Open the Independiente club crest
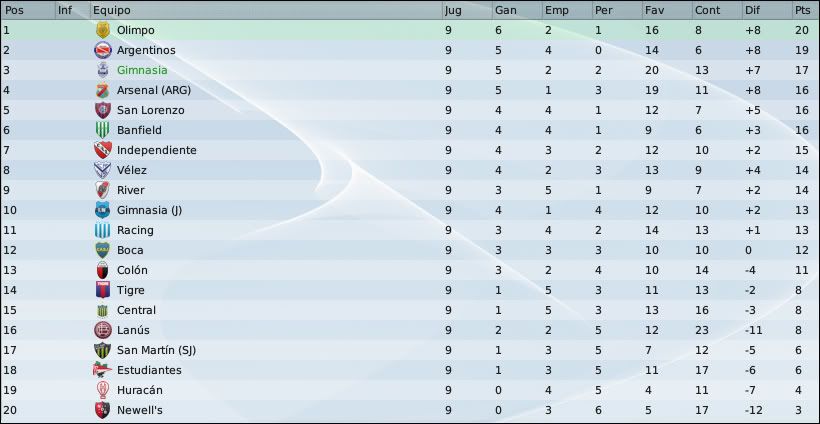Viewport: 820px width, 424px height. 102,150
